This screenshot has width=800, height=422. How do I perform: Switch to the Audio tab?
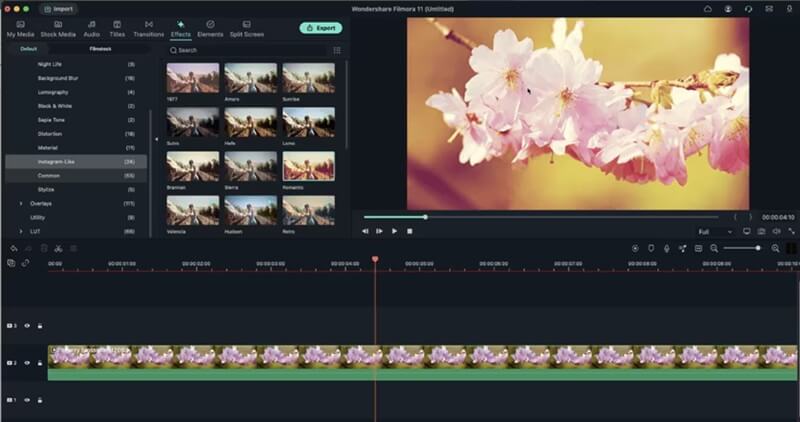pyautogui.click(x=92, y=29)
